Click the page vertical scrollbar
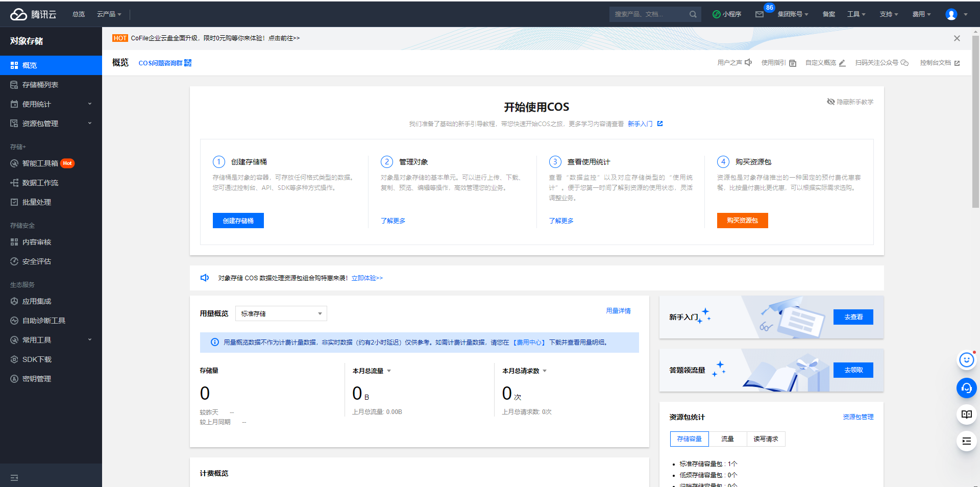 (975, 121)
